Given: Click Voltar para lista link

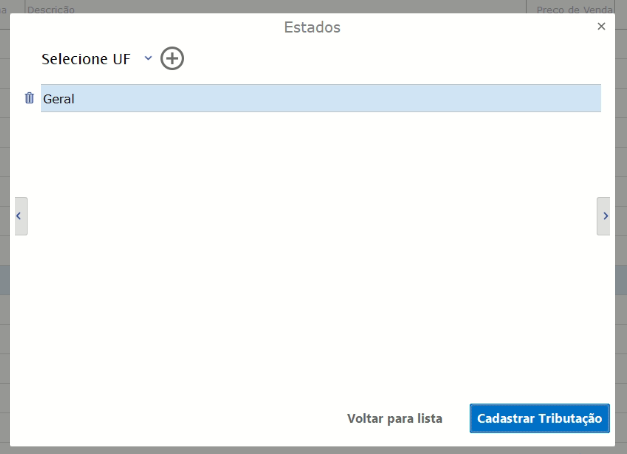Looking at the screenshot, I should (x=394, y=419).
